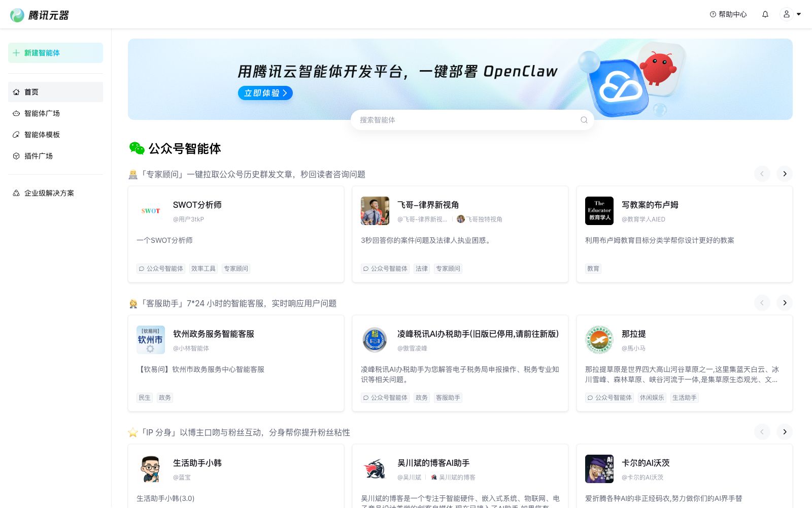
Task: Show previous 专家顾问 agents with left arrow
Action: 762,174
